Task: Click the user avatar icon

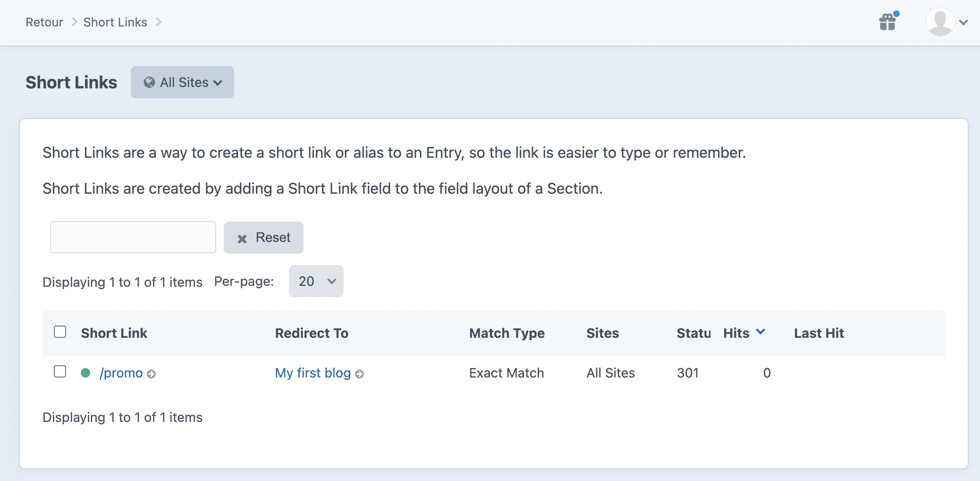Action: click(x=940, y=22)
